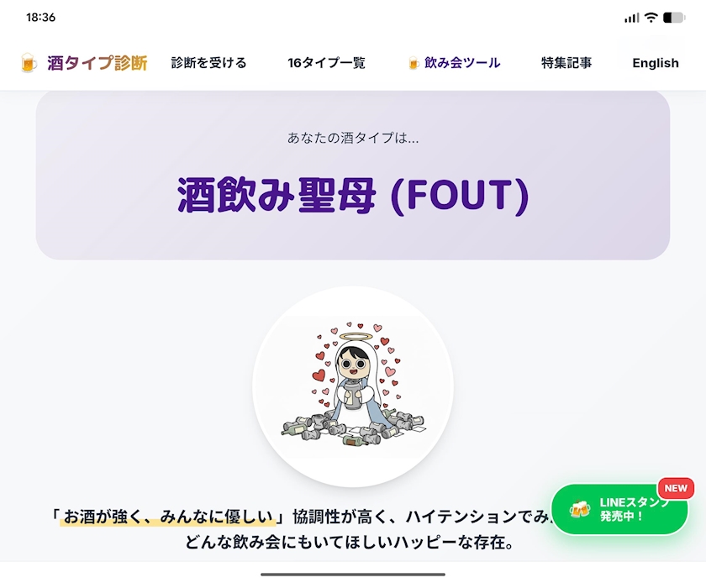
Task: Select 診断を受ける in the navigation
Action: point(209,62)
